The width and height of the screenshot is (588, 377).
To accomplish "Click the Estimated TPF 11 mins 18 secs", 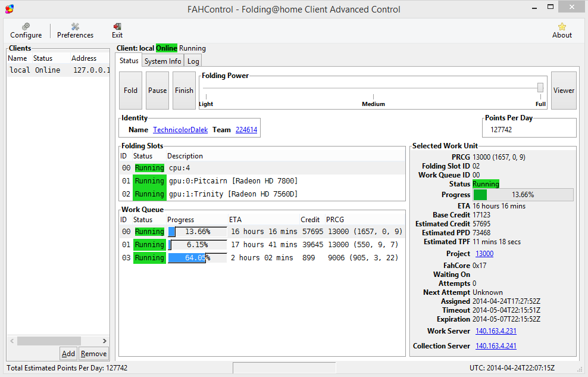I will [496, 242].
